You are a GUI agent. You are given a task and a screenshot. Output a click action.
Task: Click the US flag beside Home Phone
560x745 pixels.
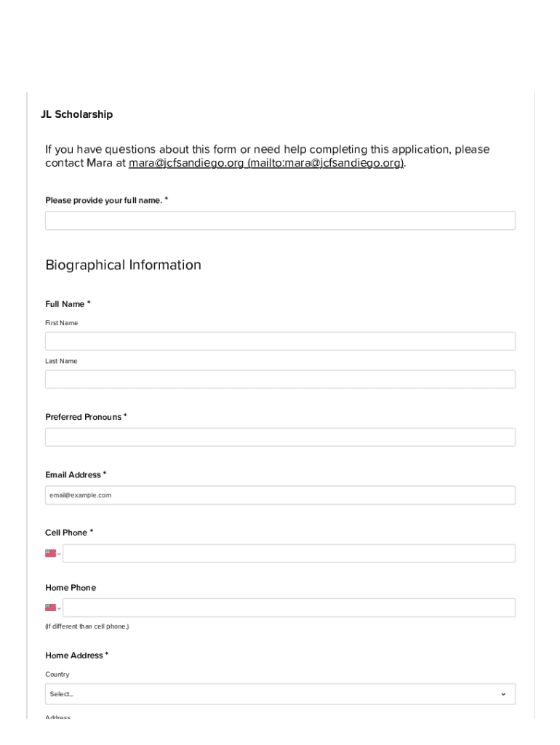pos(50,607)
